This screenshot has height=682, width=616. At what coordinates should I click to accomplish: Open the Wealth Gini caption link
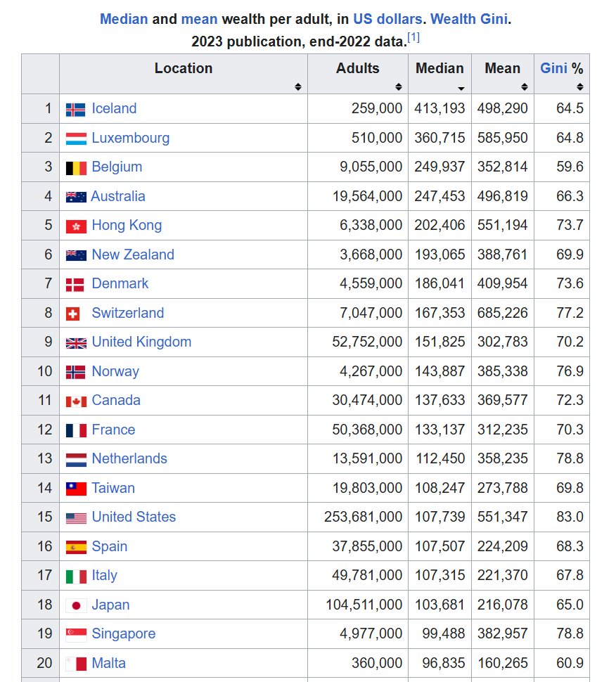pos(469,19)
